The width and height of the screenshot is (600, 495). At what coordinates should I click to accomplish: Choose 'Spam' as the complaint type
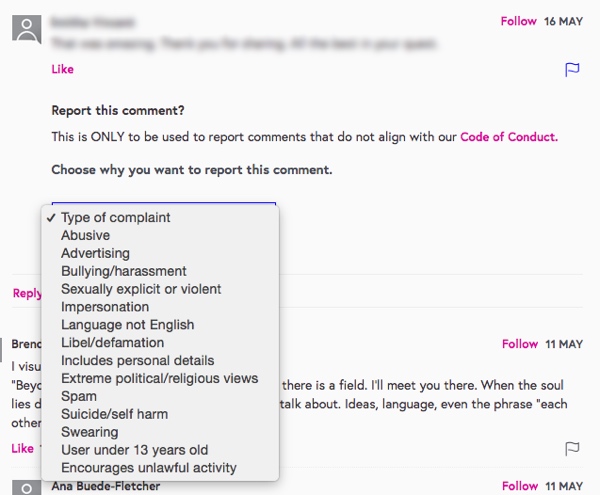(79, 396)
